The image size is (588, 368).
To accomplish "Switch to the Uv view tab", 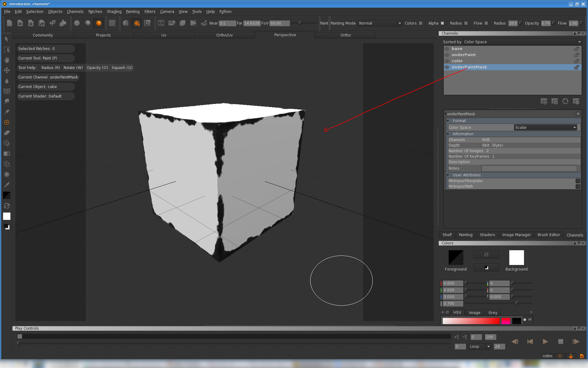I will [x=164, y=35].
